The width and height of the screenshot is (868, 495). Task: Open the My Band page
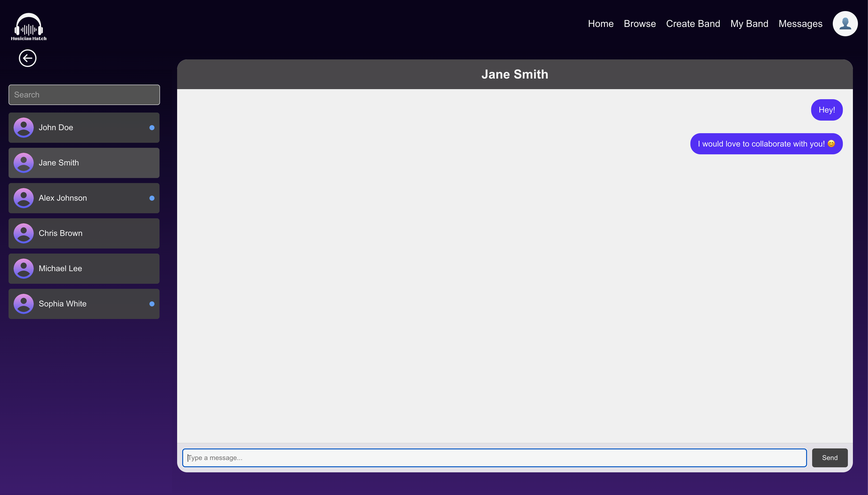[749, 24]
